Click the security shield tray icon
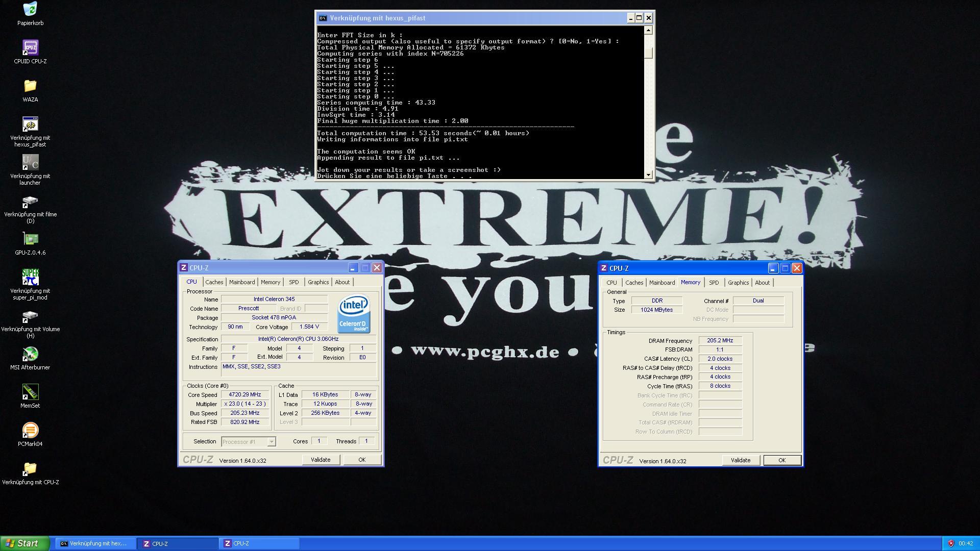This screenshot has height=551, width=980. tap(951, 543)
